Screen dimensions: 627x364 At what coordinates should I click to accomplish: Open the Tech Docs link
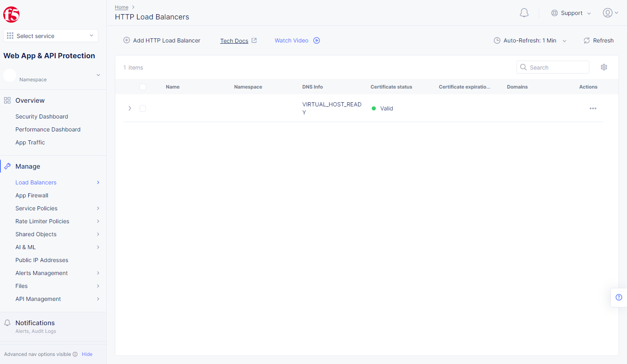click(234, 40)
